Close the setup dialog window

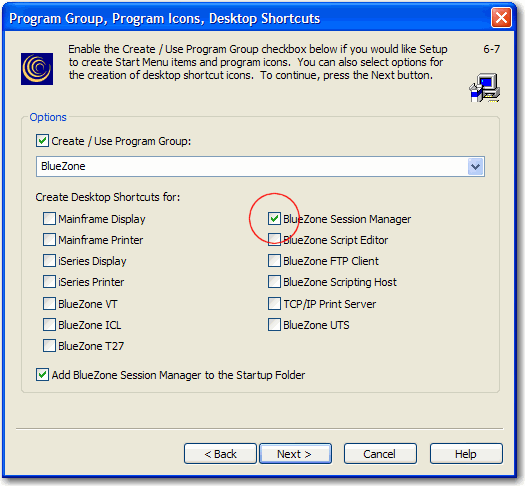tap(501, 18)
